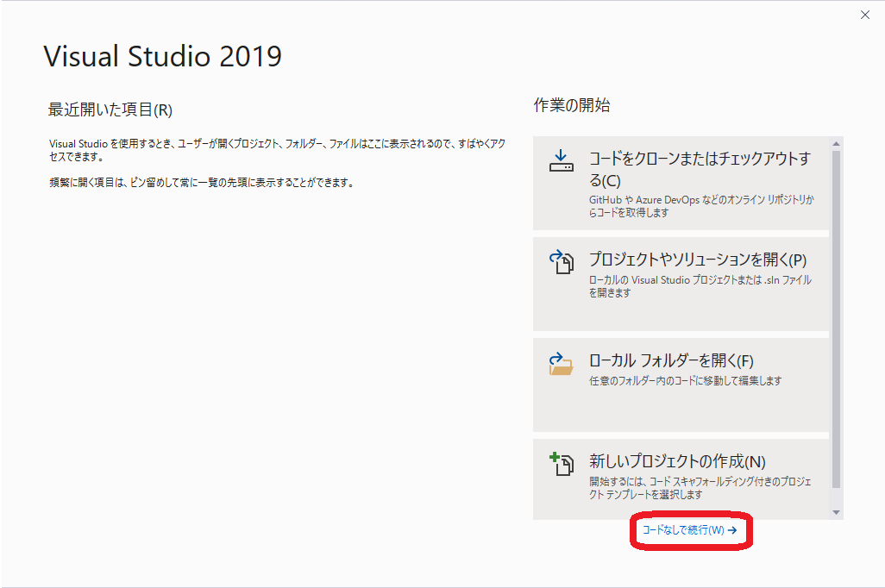Click the 最近開いた項目(R) heading
885x588 pixels.
110,110
